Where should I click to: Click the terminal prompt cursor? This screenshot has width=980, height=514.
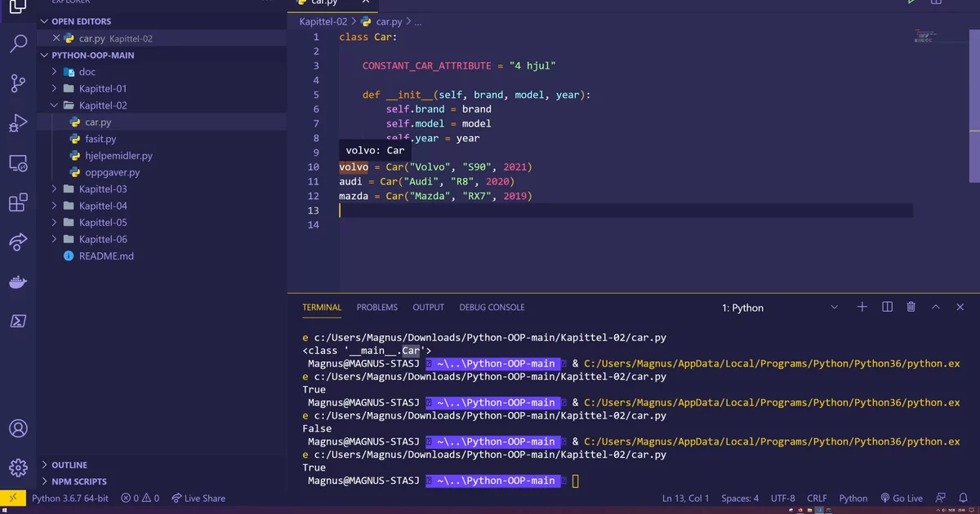(x=575, y=481)
